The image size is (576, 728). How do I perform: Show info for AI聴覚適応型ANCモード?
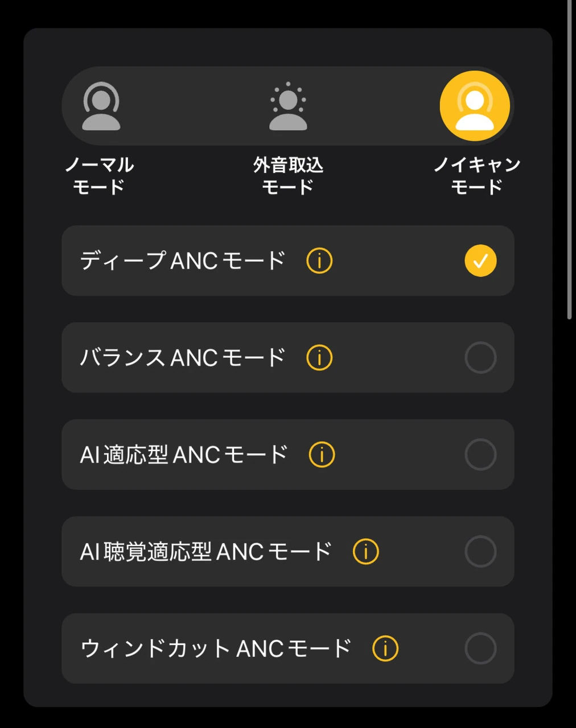click(x=365, y=552)
